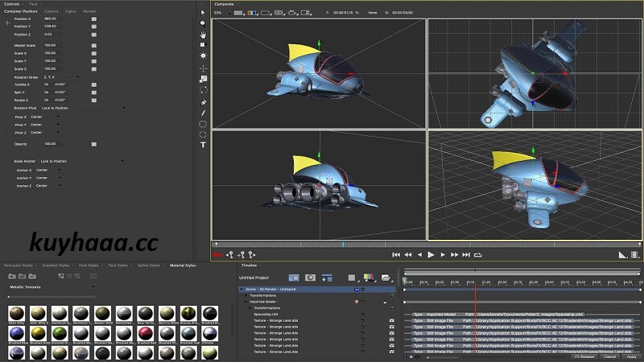Select the hand pan tool
Screen dimensions: 644x362
(203, 35)
